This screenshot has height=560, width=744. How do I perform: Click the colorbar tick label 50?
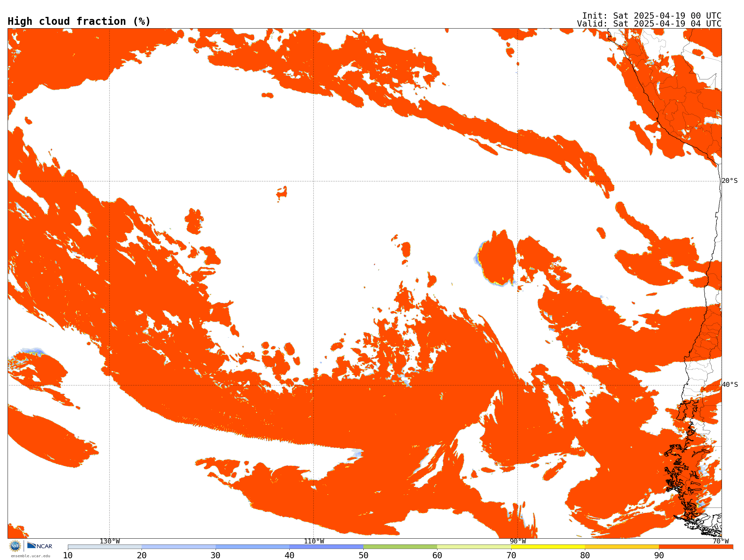point(363,556)
